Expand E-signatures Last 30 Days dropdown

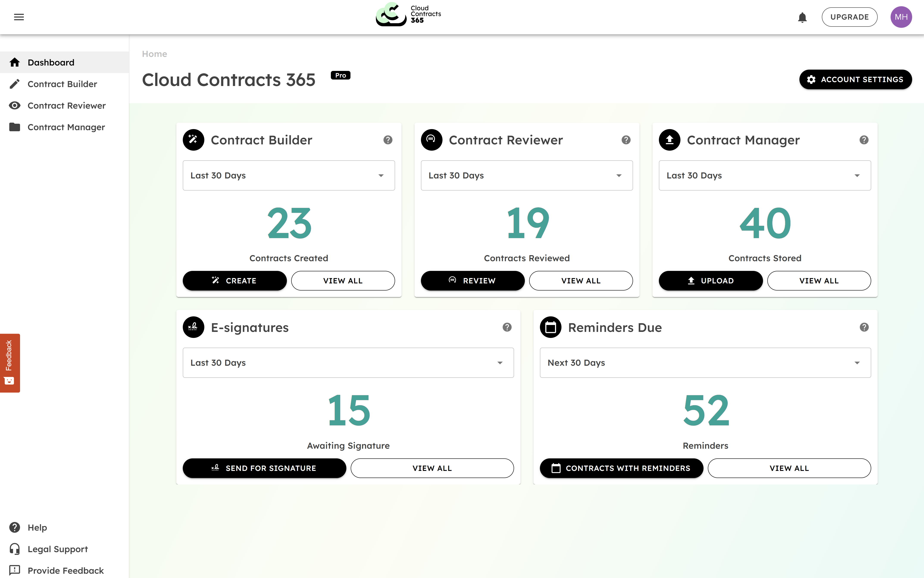point(348,363)
